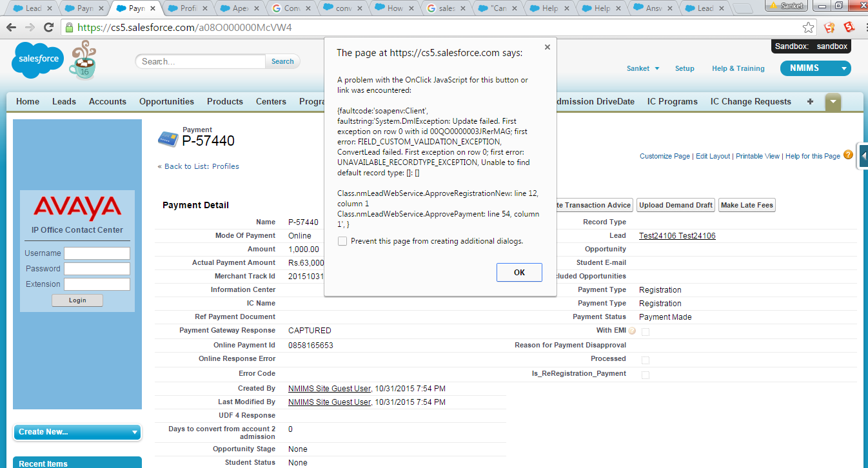
Task: Click the Avaya Username field
Action: [97, 253]
